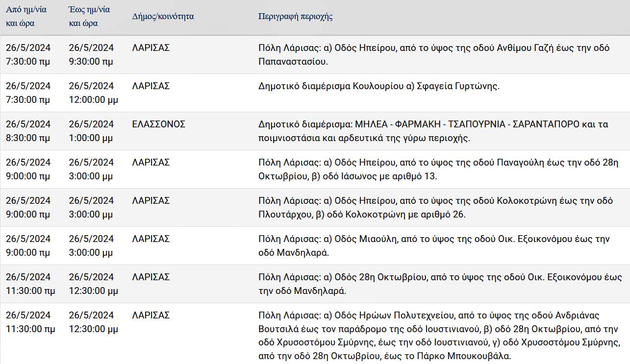Click the start time in the Ανθίμου Γαζή row
The image size is (630, 364).
coord(28,54)
